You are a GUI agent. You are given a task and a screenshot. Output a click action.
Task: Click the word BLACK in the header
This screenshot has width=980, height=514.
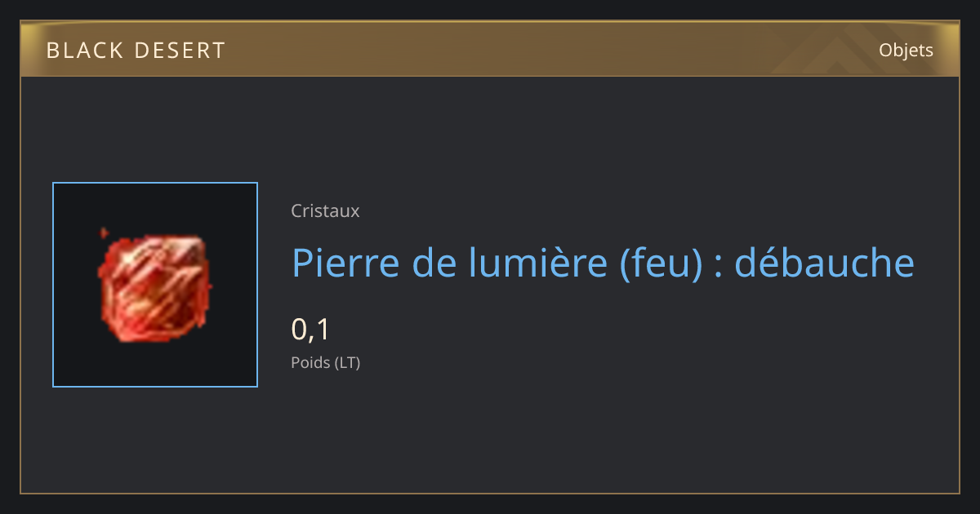[83, 51]
